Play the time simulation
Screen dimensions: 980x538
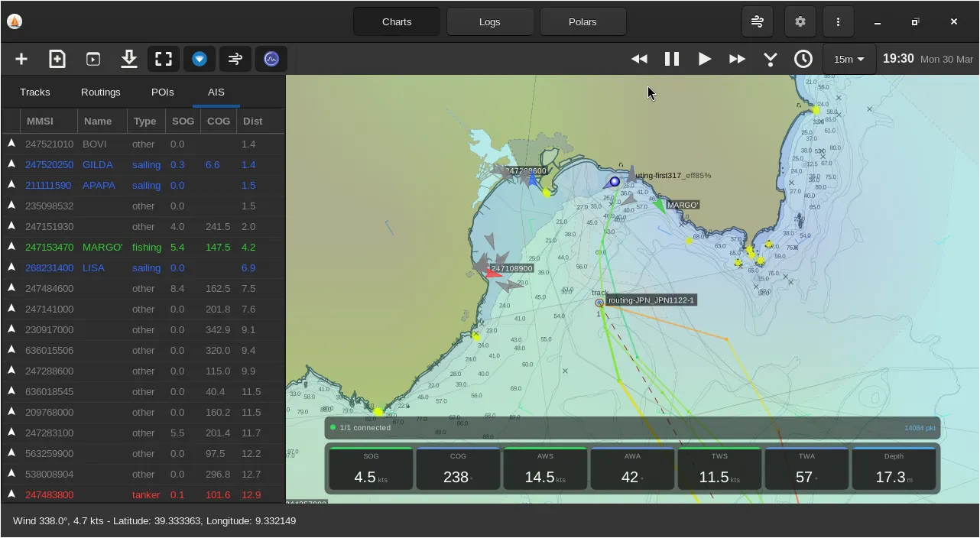705,59
